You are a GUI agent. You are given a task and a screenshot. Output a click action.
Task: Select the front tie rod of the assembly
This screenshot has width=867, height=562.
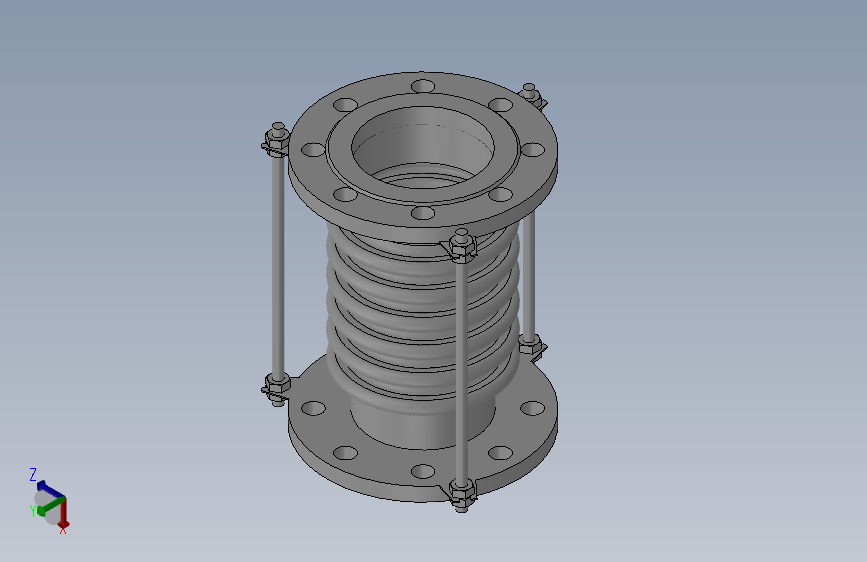tap(462, 371)
